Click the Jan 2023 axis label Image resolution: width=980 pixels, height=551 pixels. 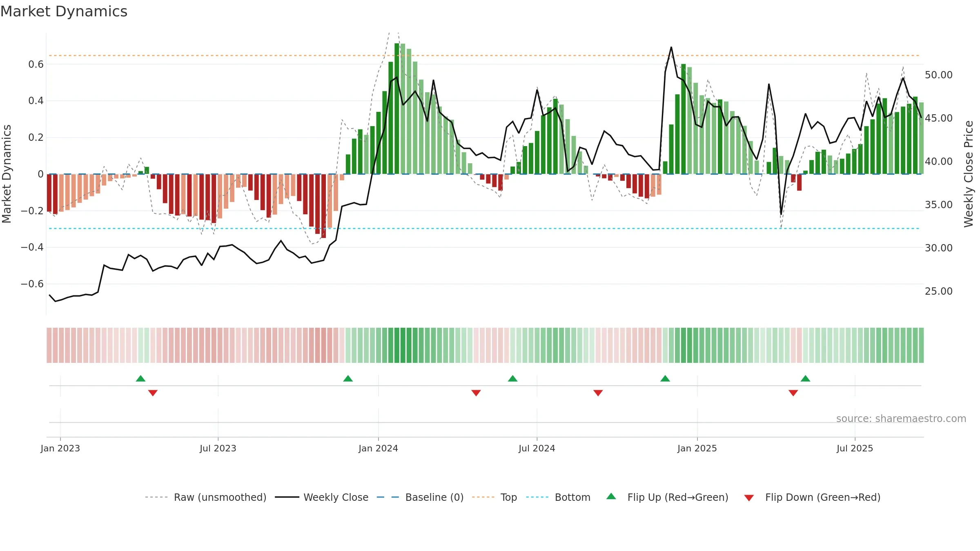tap(60, 448)
